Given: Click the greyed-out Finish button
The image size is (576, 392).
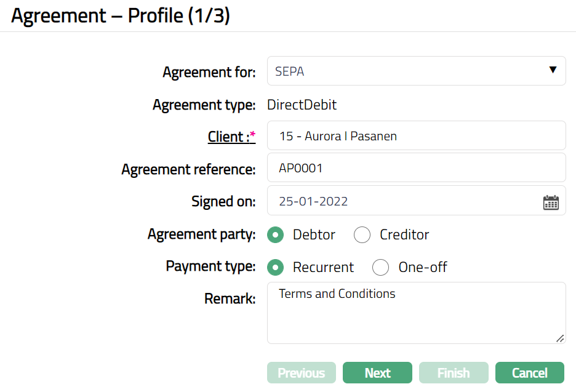Looking at the screenshot, I should 454,373.
